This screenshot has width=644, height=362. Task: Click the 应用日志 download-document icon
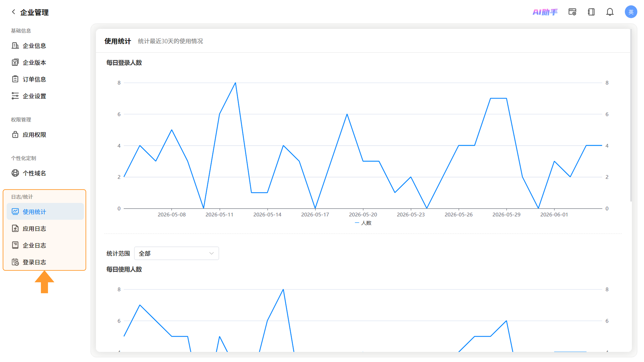click(x=15, y=228)
